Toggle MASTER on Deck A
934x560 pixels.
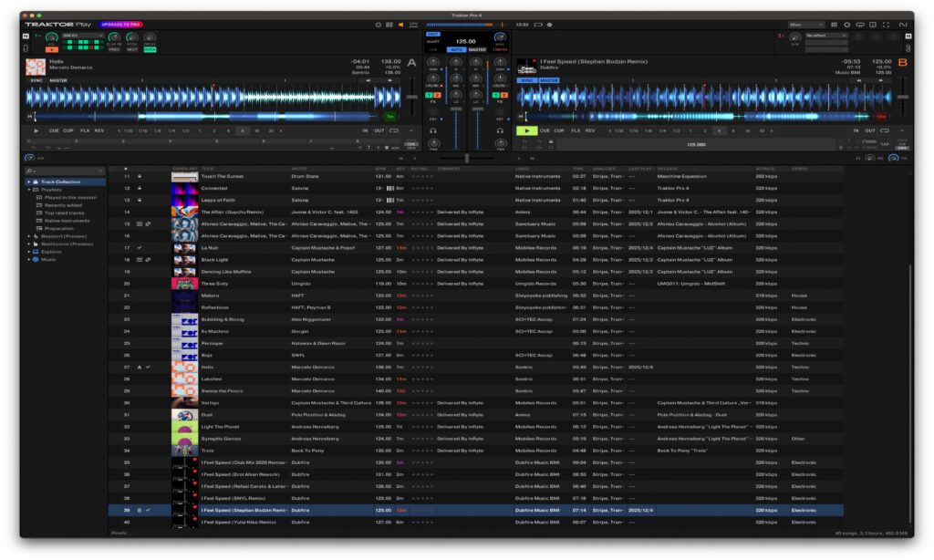[58, 80]
